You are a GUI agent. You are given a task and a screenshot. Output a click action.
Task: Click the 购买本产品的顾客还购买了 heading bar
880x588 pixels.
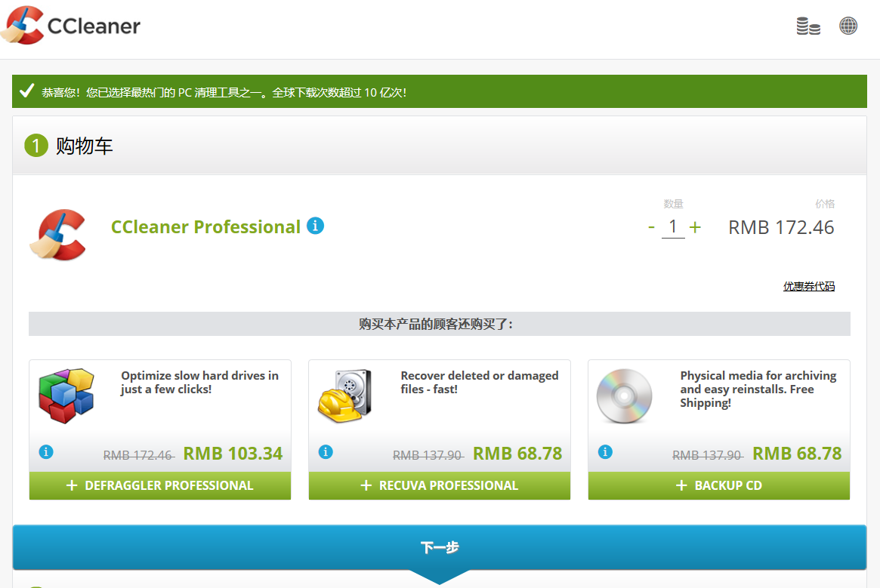[440, 324]
